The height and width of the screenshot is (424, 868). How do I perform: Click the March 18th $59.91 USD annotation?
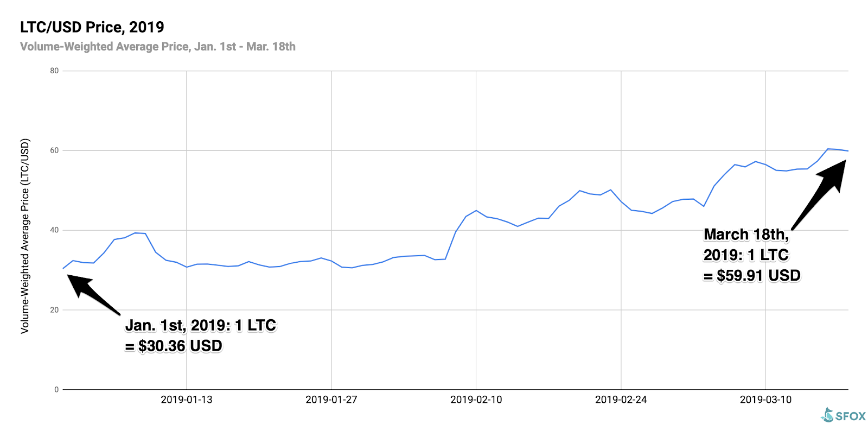pyautogui.click(x=752, y=255)
